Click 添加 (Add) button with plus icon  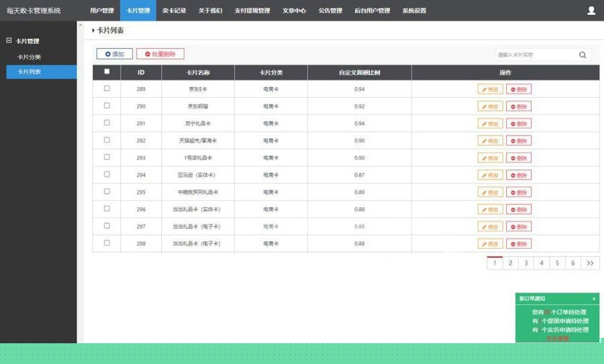tap(115, 54)
